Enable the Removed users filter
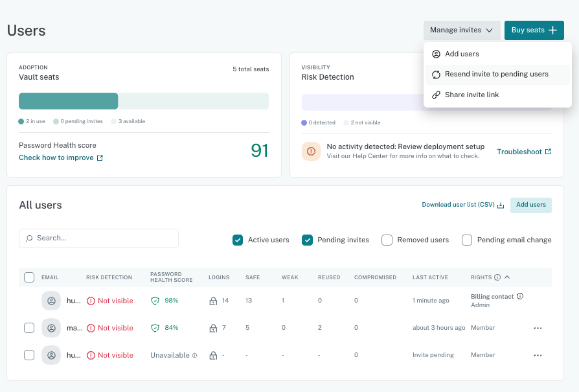The height and width of the screenshot is (392, 579). coord(387,240)
